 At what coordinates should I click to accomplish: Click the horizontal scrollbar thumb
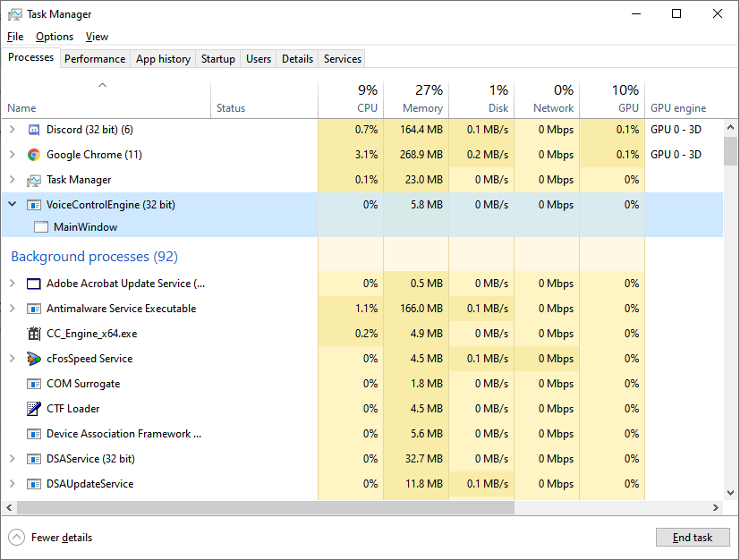266,507
